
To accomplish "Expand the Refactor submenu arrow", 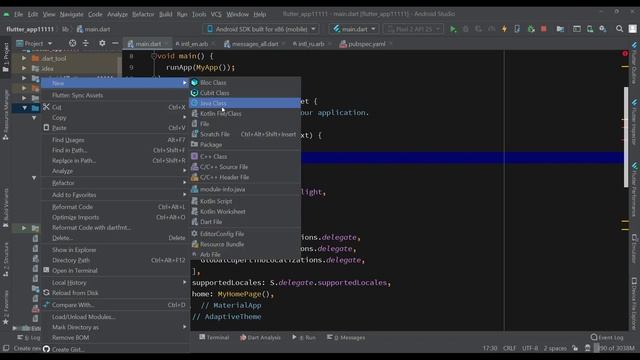I will point(184,183).
